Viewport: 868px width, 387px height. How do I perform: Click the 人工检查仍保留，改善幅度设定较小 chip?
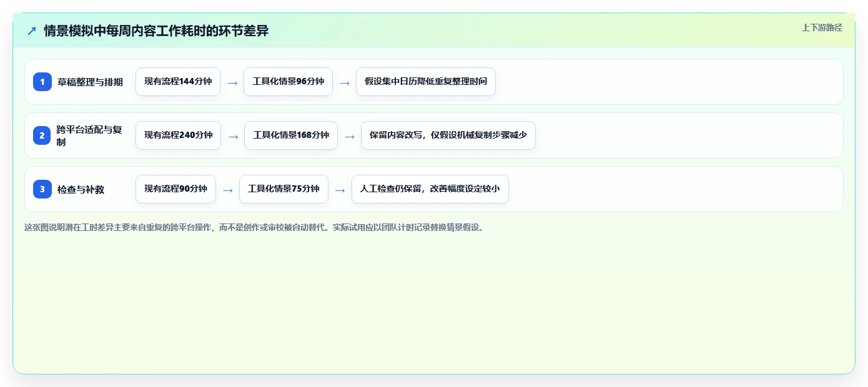[x=430, y=189]
